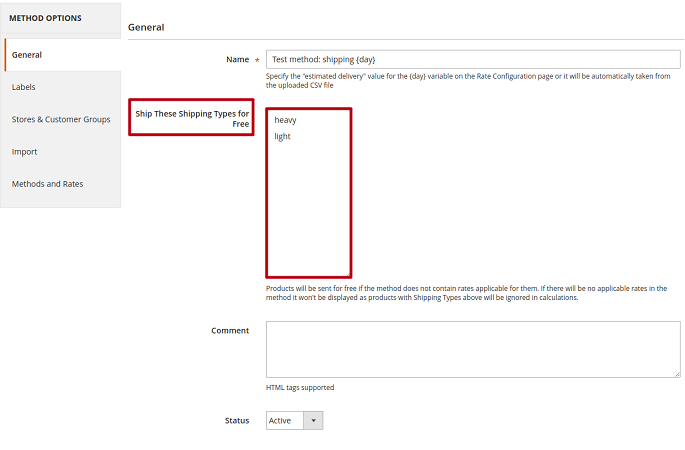This screenshot has width=685, height=450.
Task: Click the General section heading
Action: point(146,27)
